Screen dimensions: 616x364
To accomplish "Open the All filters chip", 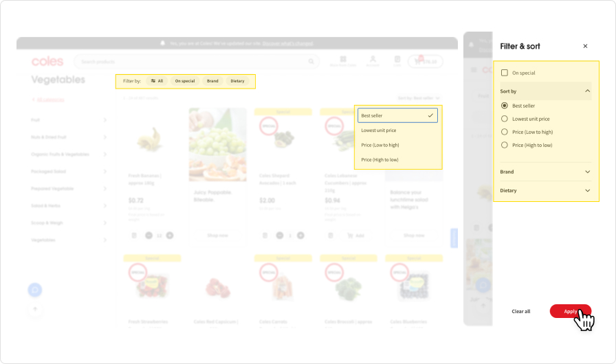I will pyautogui.click(x=157, y=81).
